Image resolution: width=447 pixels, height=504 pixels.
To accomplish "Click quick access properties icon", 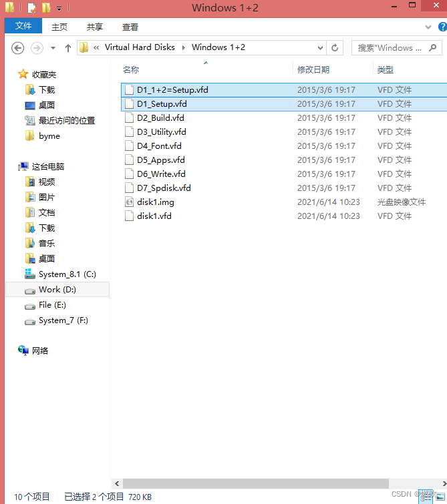I will point(31,8).
